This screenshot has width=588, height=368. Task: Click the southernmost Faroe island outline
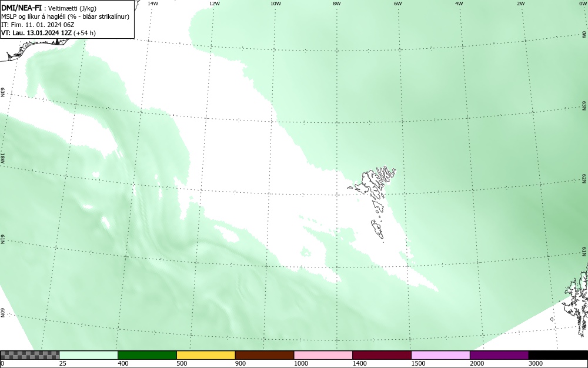click(377, 229)
